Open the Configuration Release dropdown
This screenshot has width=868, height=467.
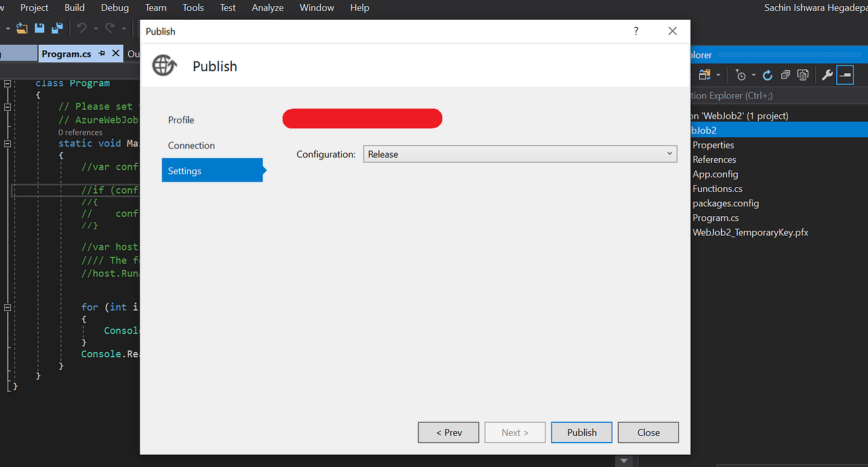click(x=520, y=154)
